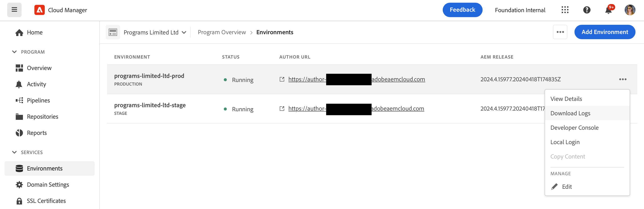
Task: Click the AEM RELEASE column header
Action: tap(497, 57)
